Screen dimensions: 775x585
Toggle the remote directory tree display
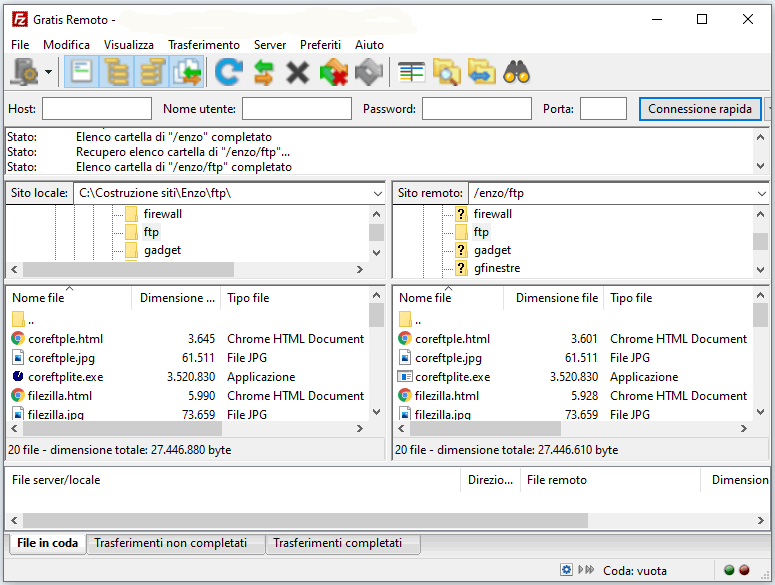[x=152, y=72]
